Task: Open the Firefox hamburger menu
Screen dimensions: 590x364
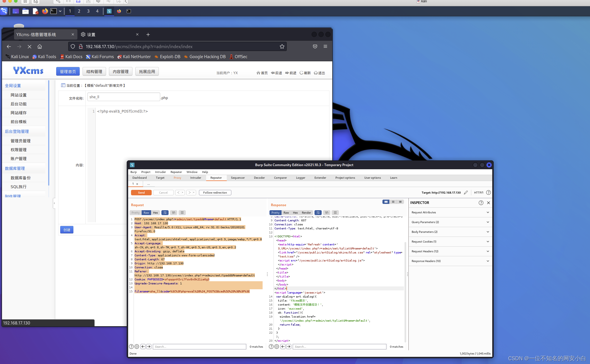Action: 325,46
